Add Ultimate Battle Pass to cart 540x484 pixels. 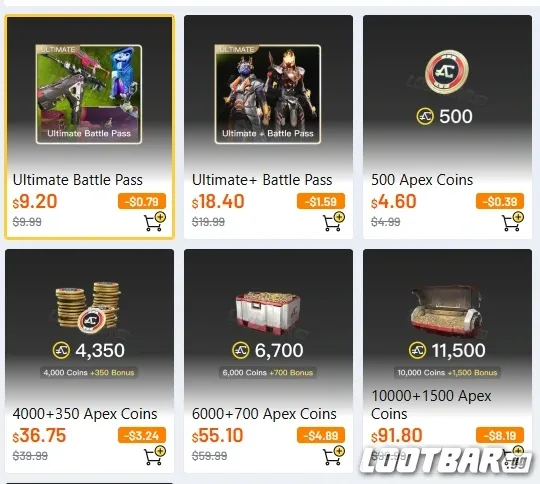(155, 222)
